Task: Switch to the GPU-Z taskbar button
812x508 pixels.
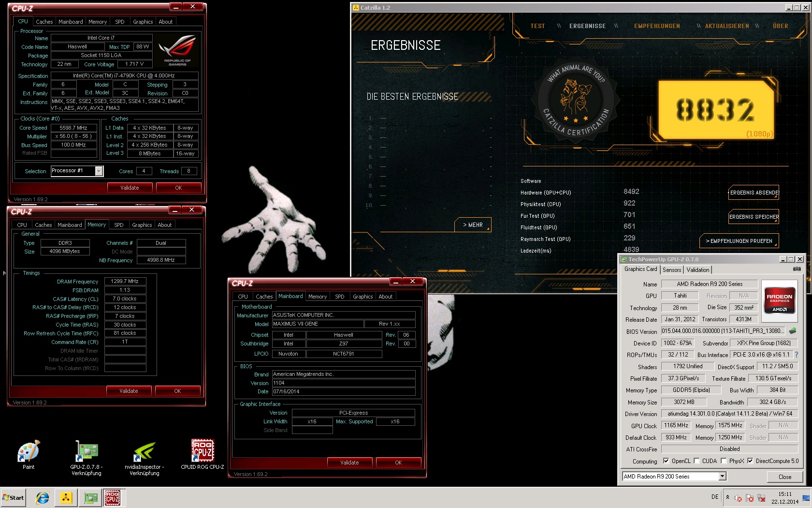Action: (x=90, y=497)
